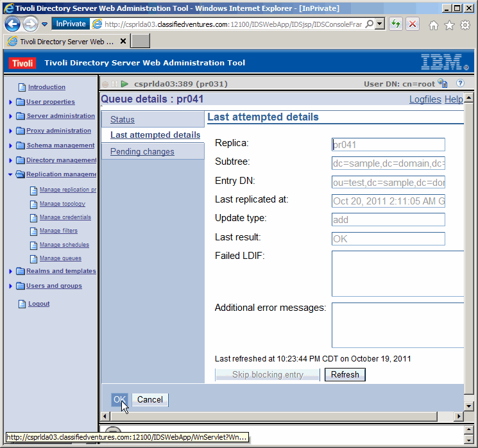
Task: Click the help question mark icon
Action: pos(460,83)
